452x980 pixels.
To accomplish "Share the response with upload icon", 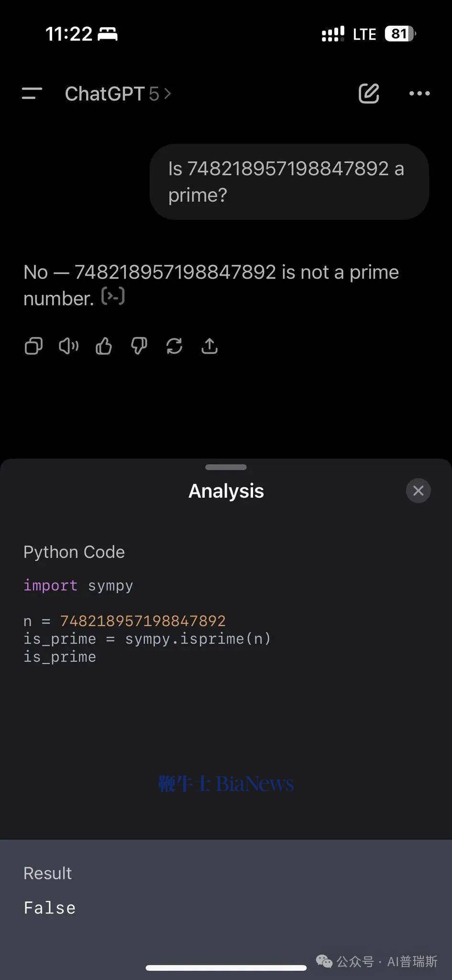I will 209,346.
